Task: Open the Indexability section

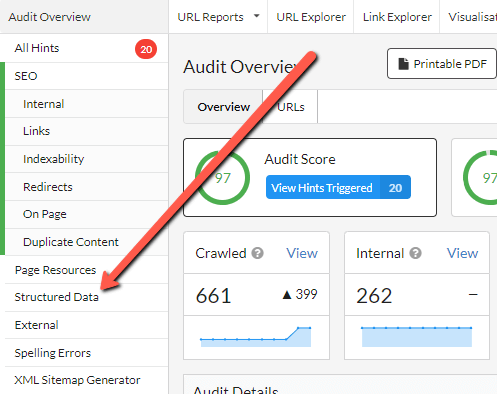Action: [53, 159]
